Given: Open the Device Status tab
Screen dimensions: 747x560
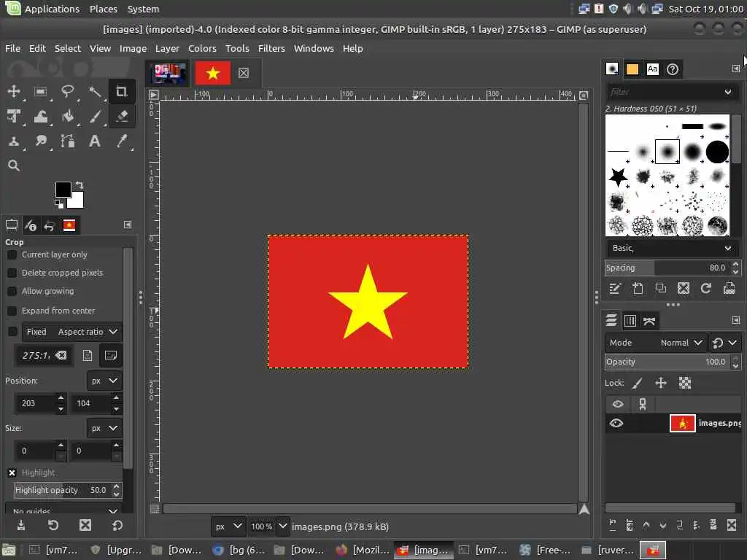Looking at the screenshot, I should pos(31,225).
